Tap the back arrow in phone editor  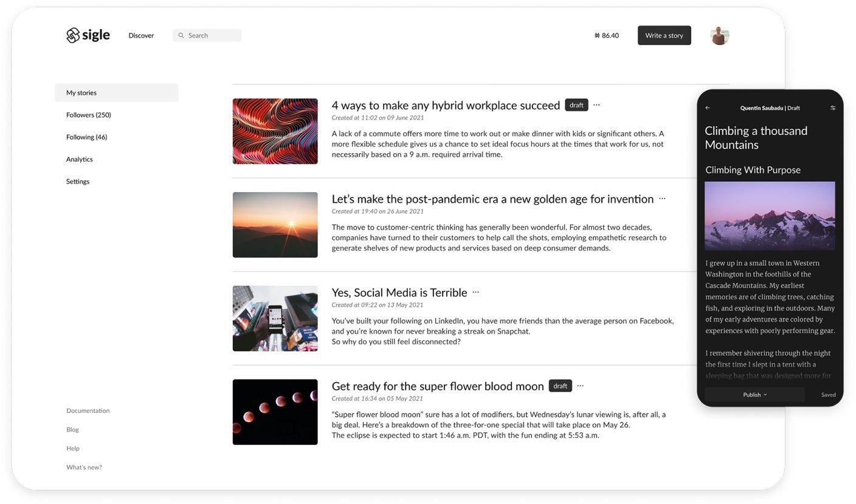pos(708,108)
